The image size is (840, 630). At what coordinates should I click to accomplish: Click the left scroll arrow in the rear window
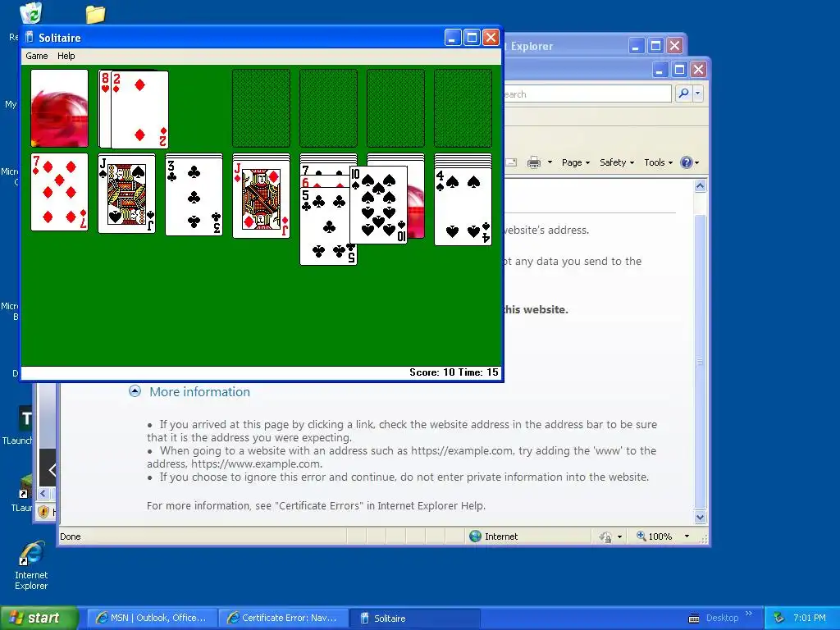pyautogui.click(x=43, y=493)
